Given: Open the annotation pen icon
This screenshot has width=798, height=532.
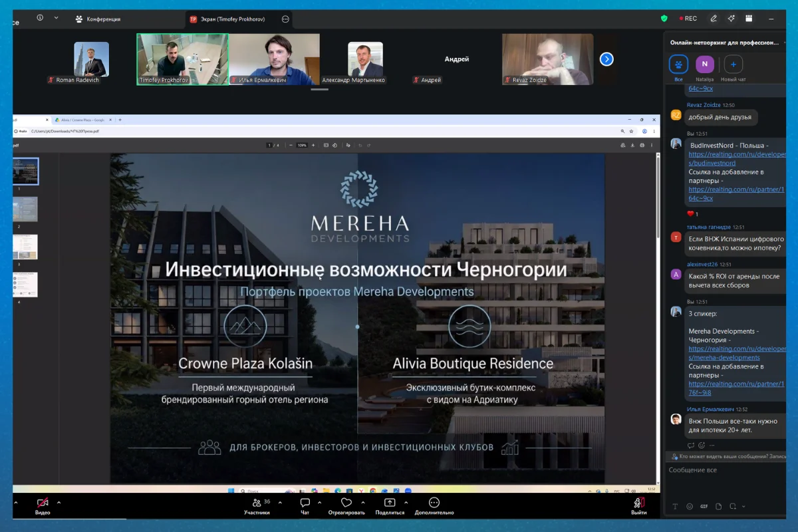Looking at the screenshot, I should 714,19.
